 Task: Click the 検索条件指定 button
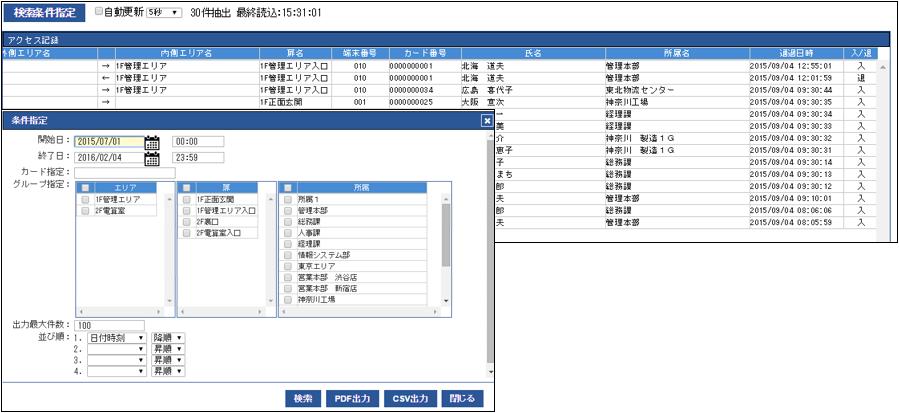coord(45,13)
